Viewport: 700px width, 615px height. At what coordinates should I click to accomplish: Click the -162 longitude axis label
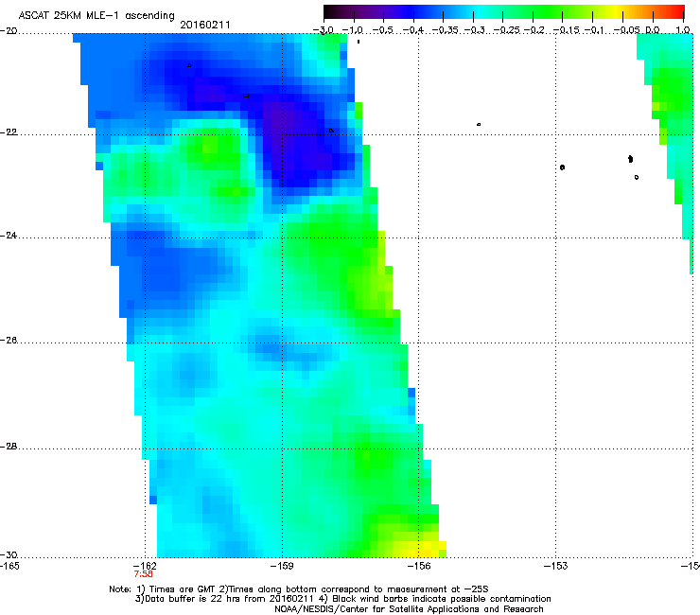click(x=145, y=566)
